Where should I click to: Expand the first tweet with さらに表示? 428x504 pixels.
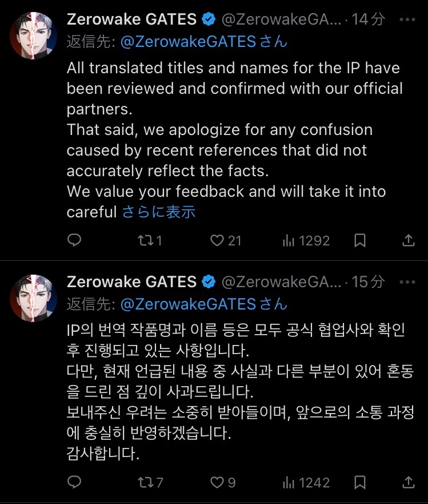[x=158, y=212]
